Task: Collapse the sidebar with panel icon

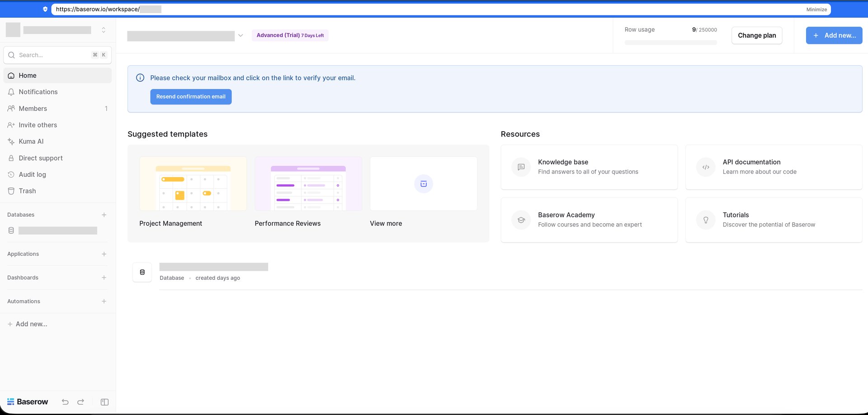Action: [x=104, y=402]
